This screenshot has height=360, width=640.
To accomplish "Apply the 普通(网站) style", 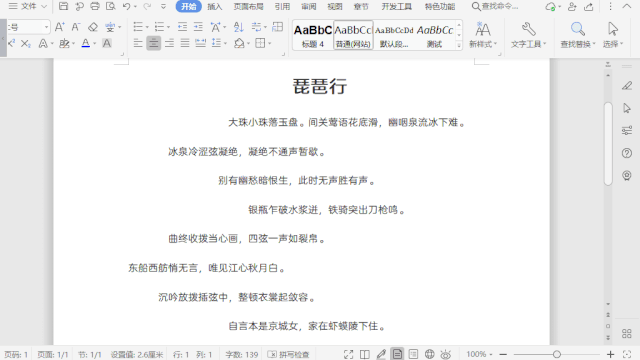I will 353,36.
